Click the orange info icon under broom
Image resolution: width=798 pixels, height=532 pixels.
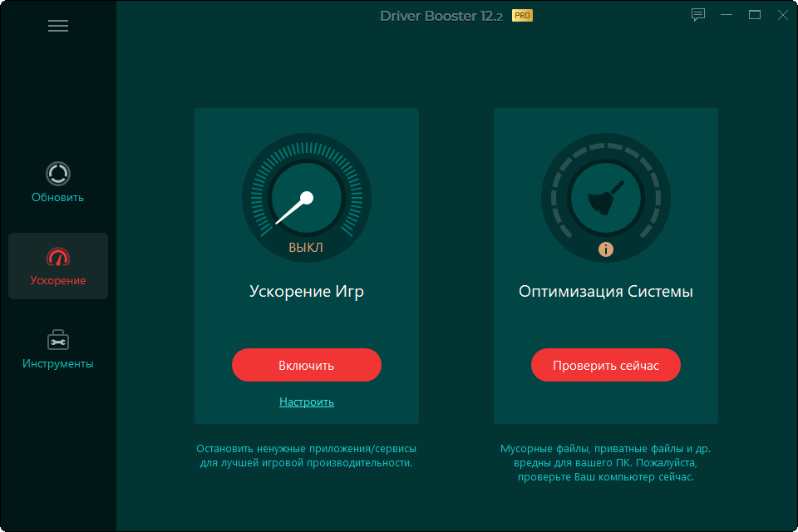(606, 249)
